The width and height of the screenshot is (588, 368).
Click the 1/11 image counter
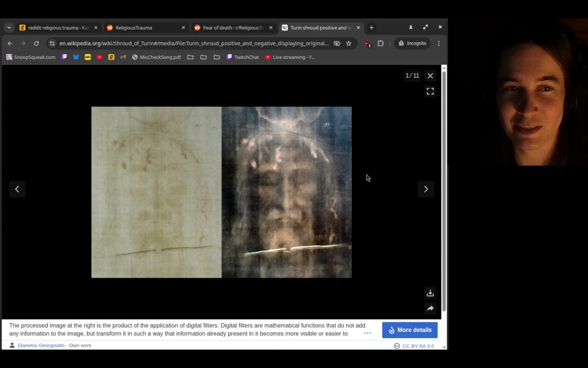coord(412,76)
